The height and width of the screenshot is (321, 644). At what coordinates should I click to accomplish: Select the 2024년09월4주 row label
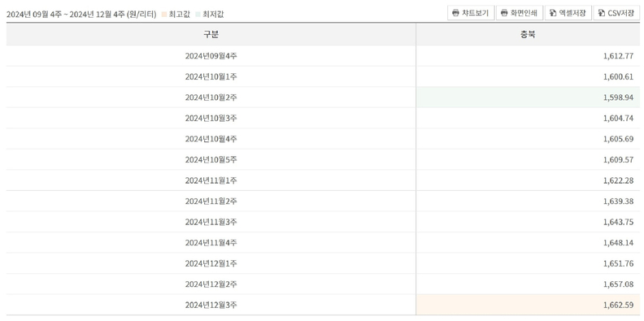click(211, 56)
